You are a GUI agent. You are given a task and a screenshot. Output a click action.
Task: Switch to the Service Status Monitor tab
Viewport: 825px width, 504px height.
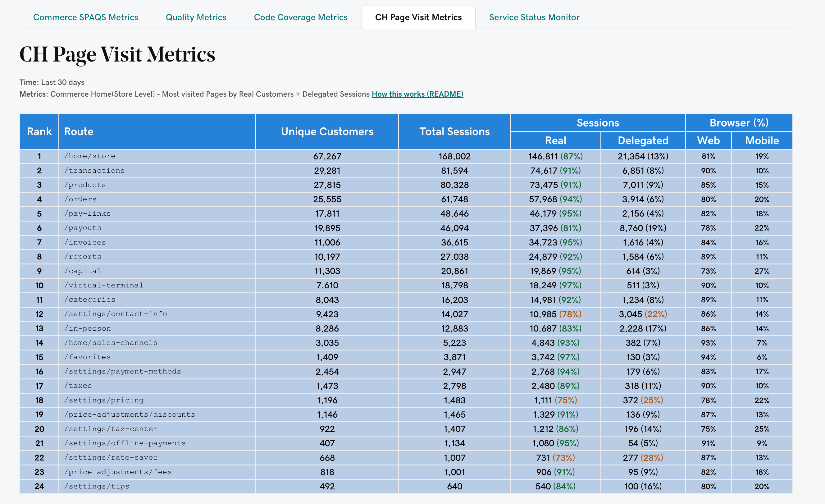[x=534, y=17]
